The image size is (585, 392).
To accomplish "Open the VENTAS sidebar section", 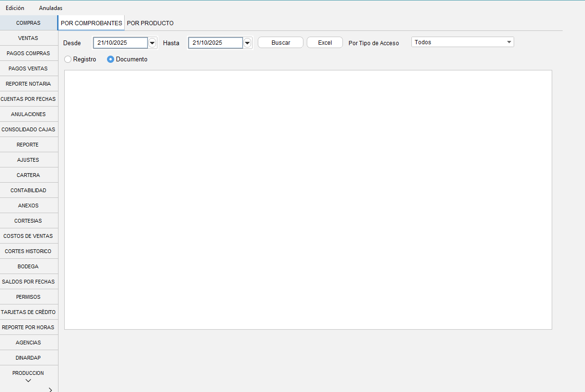I will [x=28, y=38].
